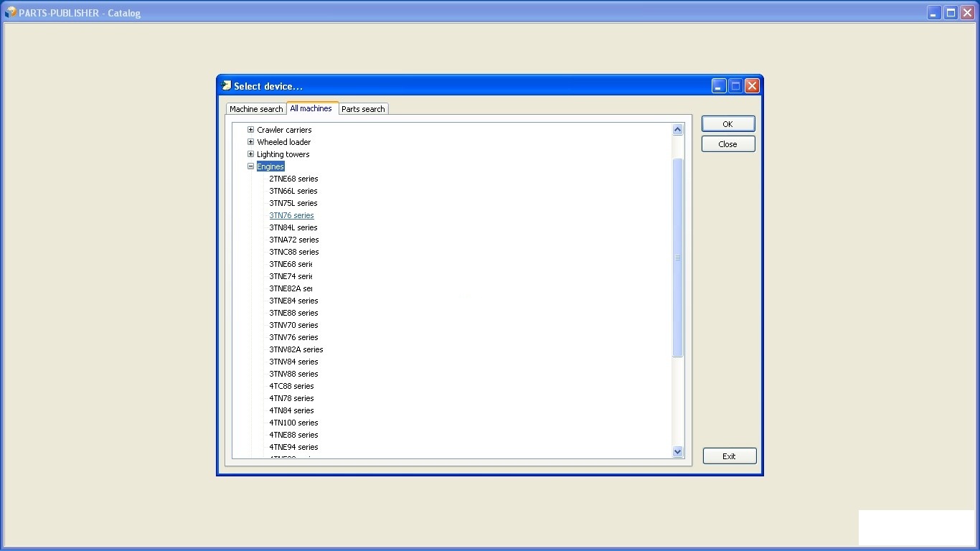Select 3TN84L series engine

click(x=293, y=227)
